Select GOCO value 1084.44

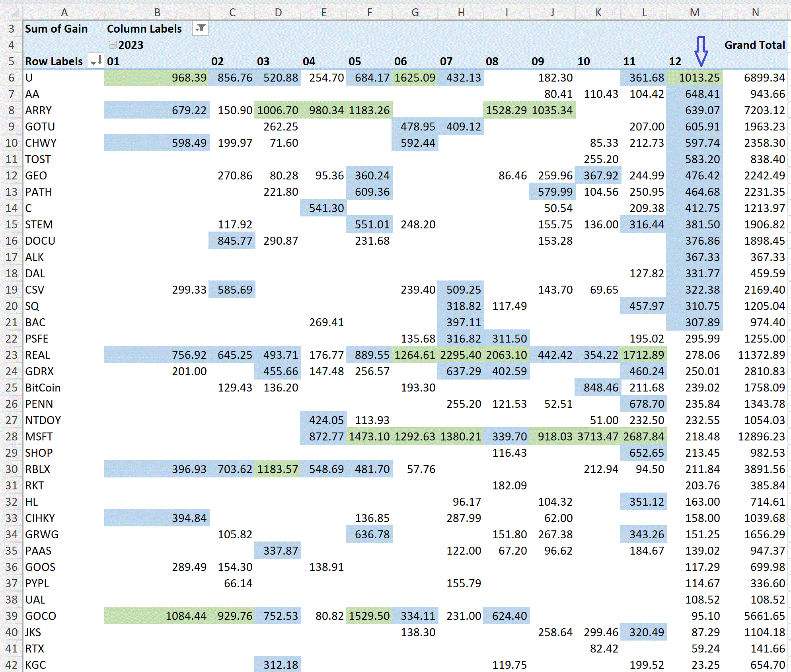(157, 616)
